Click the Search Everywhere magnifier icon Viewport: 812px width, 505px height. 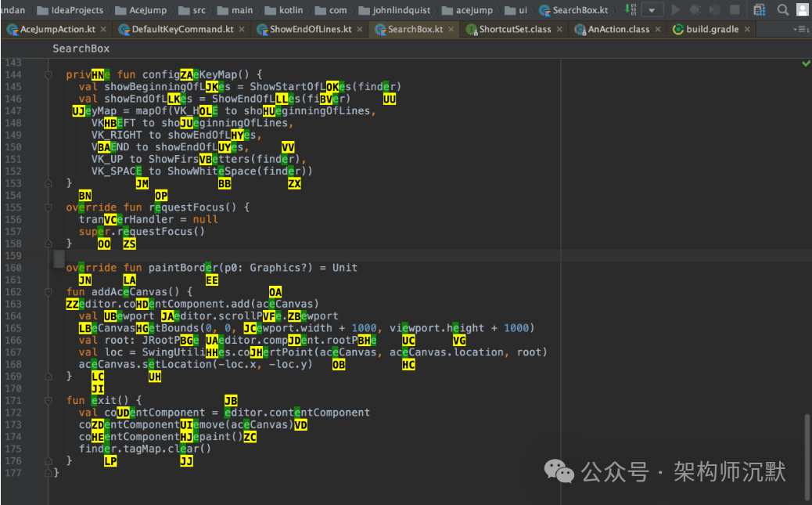click(783, 10)
